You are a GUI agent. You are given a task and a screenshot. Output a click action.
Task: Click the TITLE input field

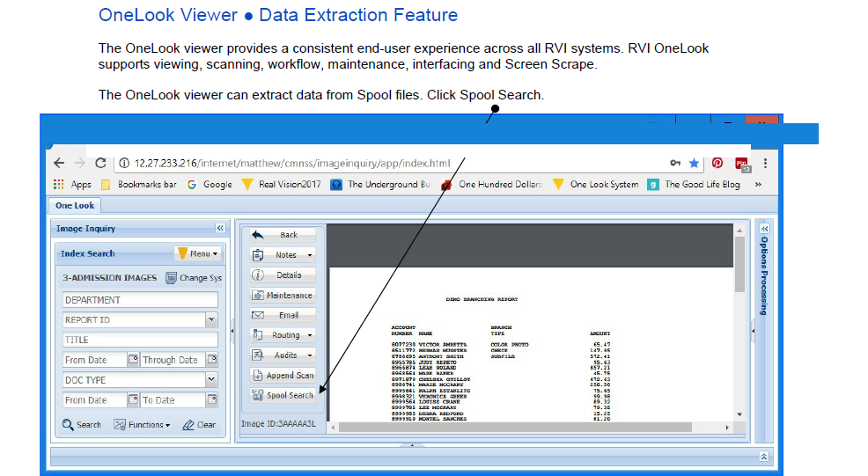(x=140, y=340)
